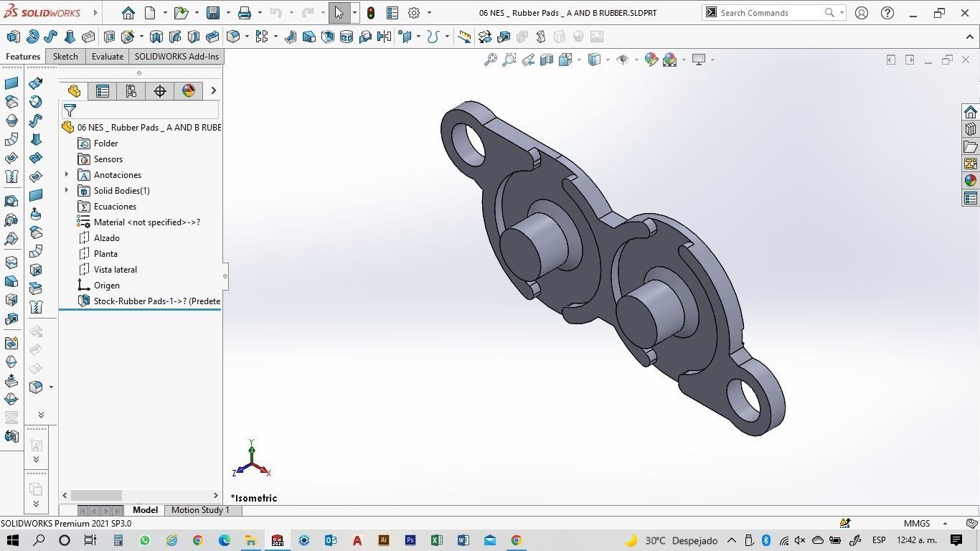Image resolution: width=980 pixels, height=551 pixels.
Task: Select the Extruded Boss/Base tool
Action: [13, 37]
